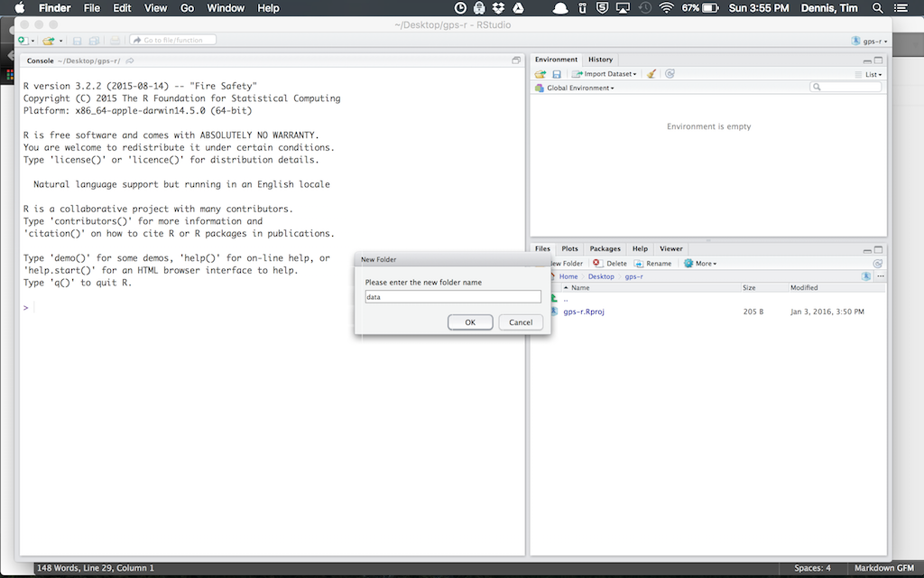Click the Save icon in main toolbar
The height and width of the screenshot is (578, 924).
click(x=78, y=40)
